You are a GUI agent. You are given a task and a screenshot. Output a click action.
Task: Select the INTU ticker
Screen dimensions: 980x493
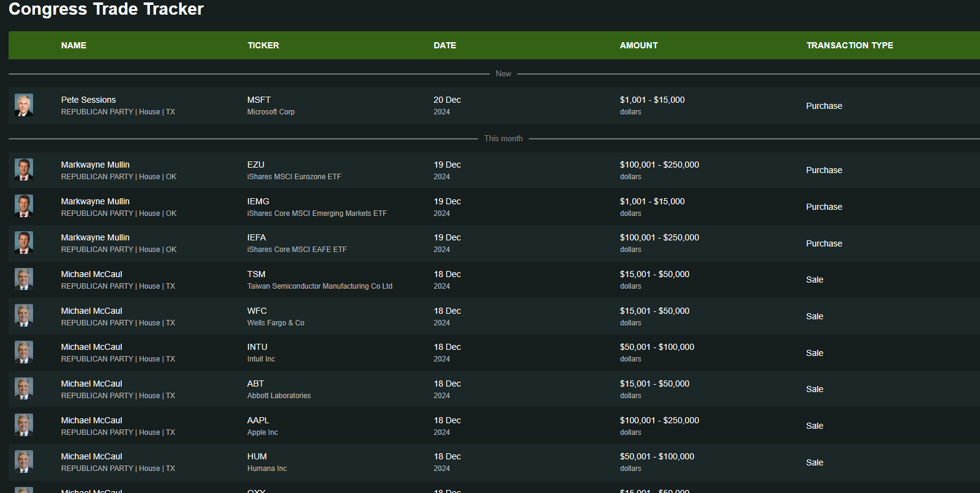pyautogui.click(x=257, y=347)
